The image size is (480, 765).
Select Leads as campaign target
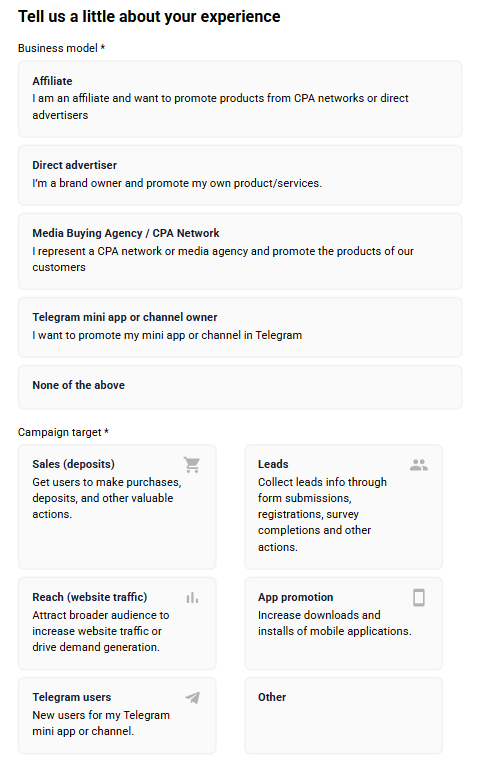click(343, 507)
